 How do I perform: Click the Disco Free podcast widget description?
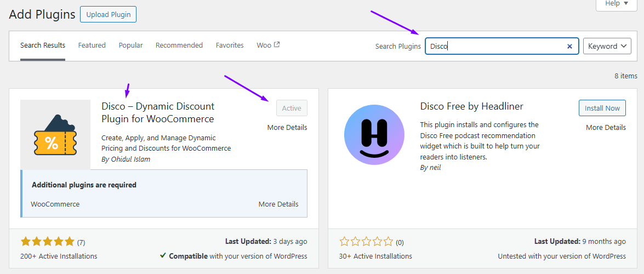pyautogui.click(x=480, y=140)
